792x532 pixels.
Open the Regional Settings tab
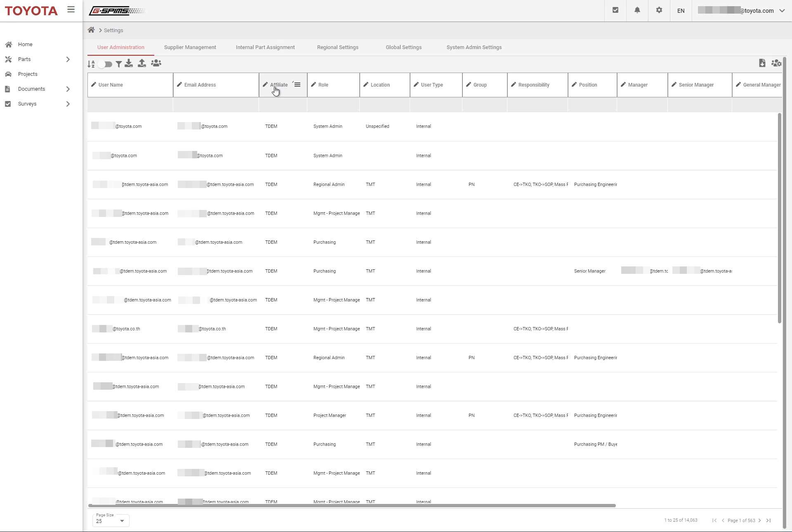(337, 47)
